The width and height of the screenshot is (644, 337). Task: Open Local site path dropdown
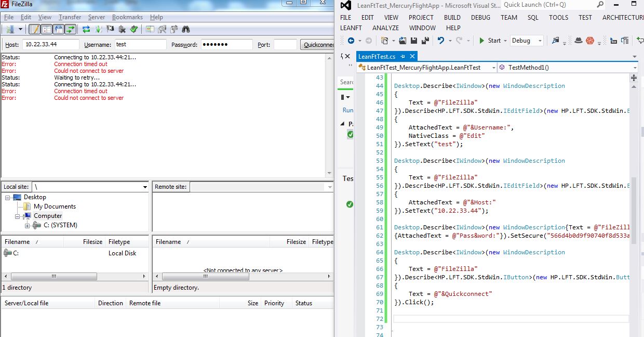(x=145, y=187)
